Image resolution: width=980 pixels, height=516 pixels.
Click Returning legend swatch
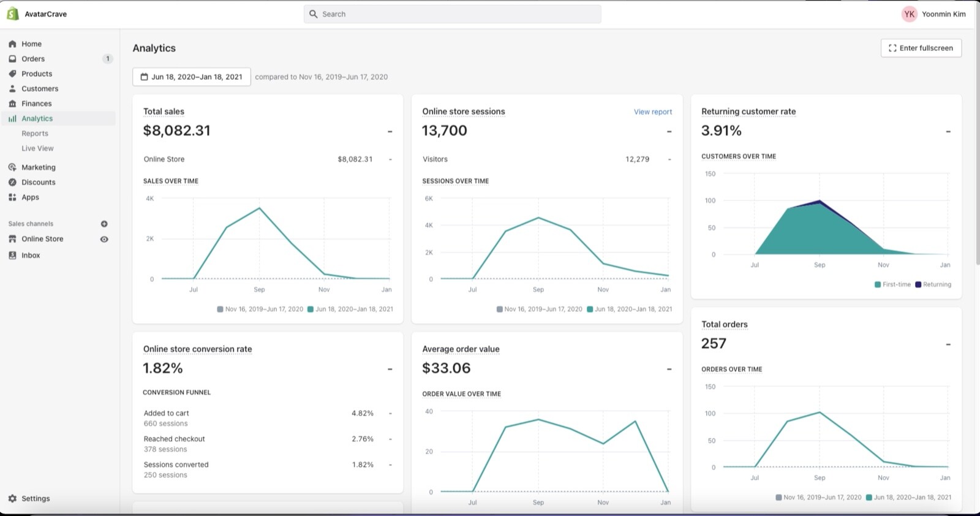point(918,284)
